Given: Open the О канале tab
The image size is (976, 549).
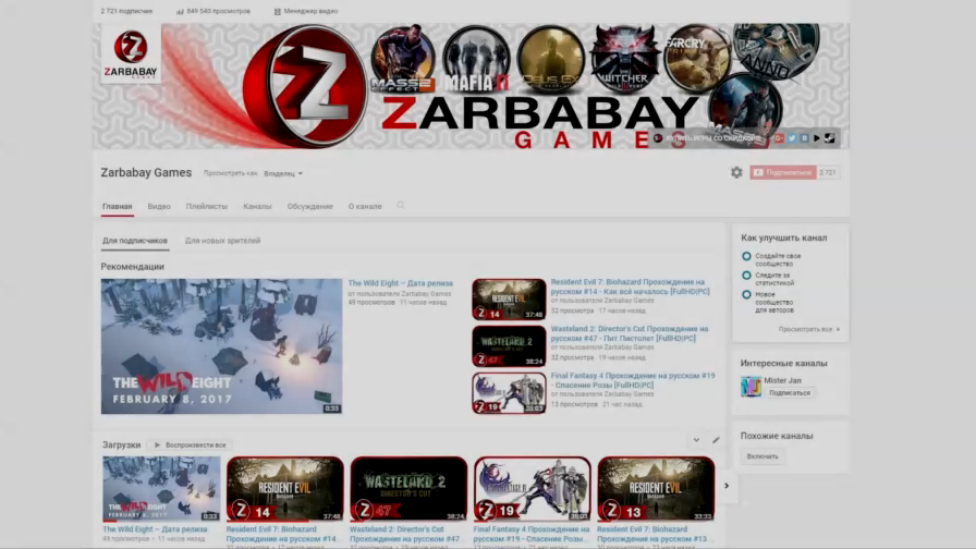Looking at the screenshot, I should [x=365, y=206].
